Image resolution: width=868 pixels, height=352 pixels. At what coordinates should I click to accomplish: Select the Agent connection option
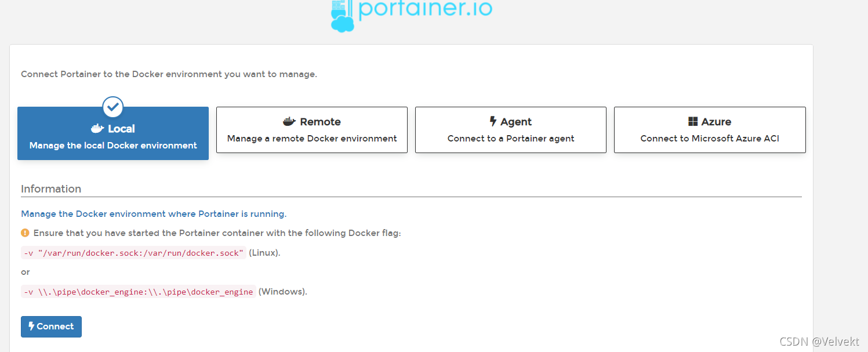[511, 130]
